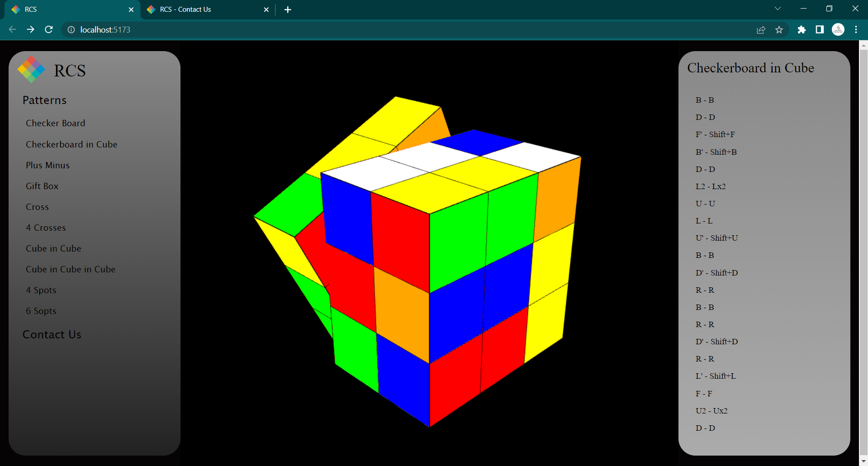Open Chrome's three-dot menu
The height and width of the screenshot is (466, 868).
point(856,29)
